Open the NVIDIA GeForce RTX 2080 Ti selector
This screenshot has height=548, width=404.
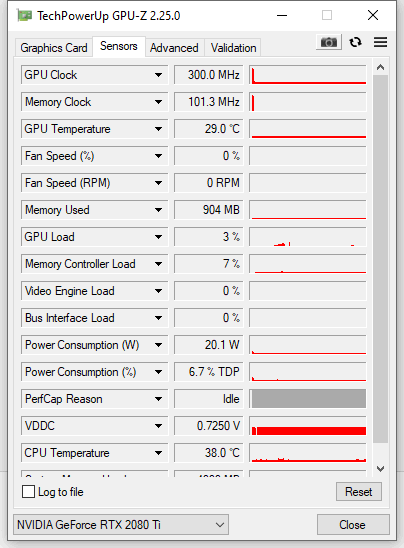[x=121, y=525]
